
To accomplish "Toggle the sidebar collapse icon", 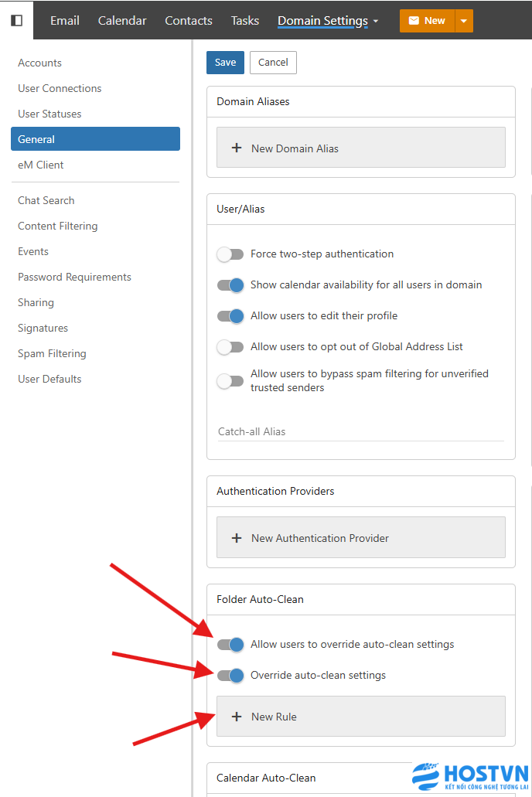I will point(16,20).
